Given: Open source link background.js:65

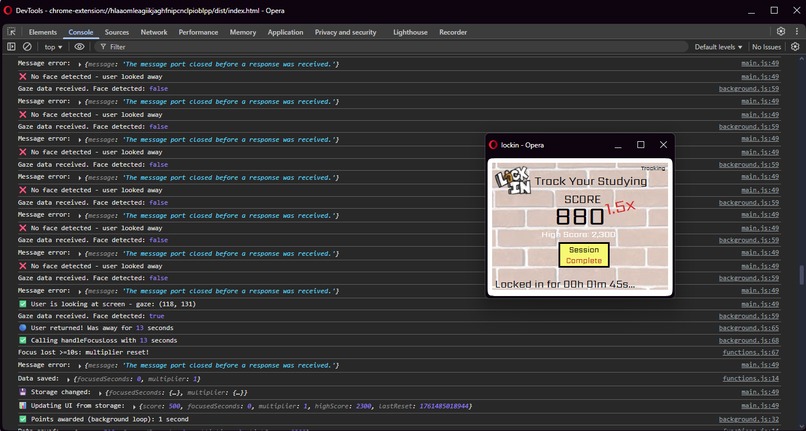Looking at the screenshot, I should 748,328.
